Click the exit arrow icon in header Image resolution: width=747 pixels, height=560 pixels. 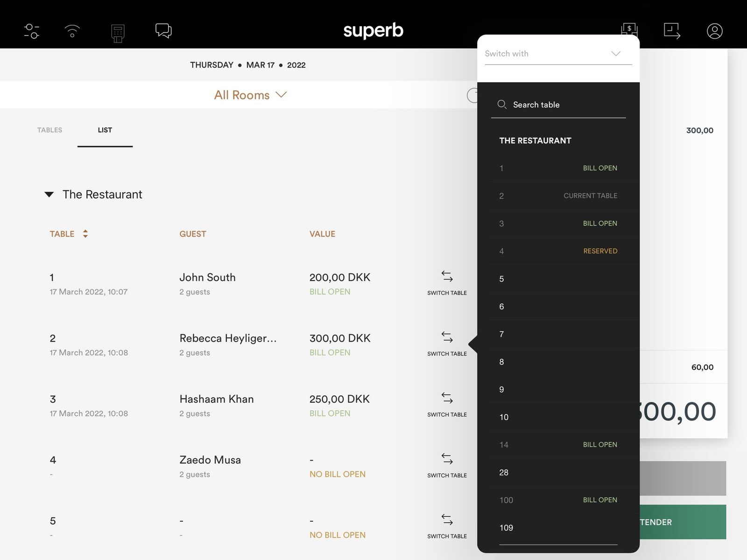click(x=672, y=31)
